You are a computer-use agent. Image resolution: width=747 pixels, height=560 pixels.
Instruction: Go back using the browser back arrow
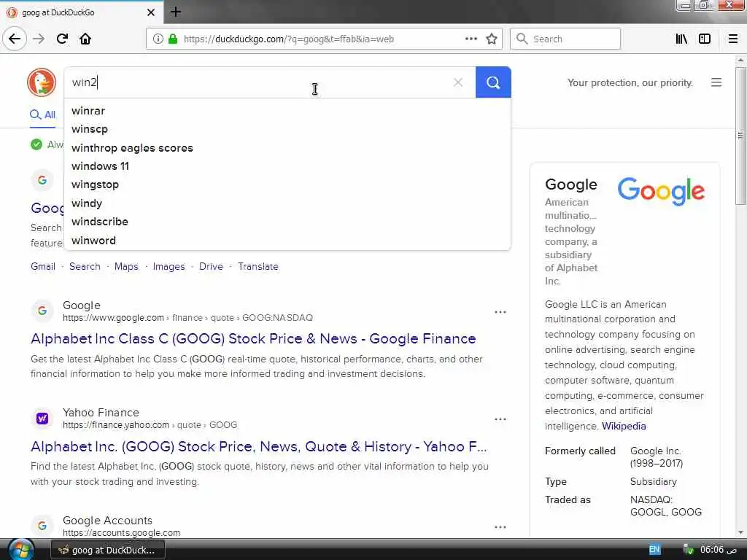15,39
